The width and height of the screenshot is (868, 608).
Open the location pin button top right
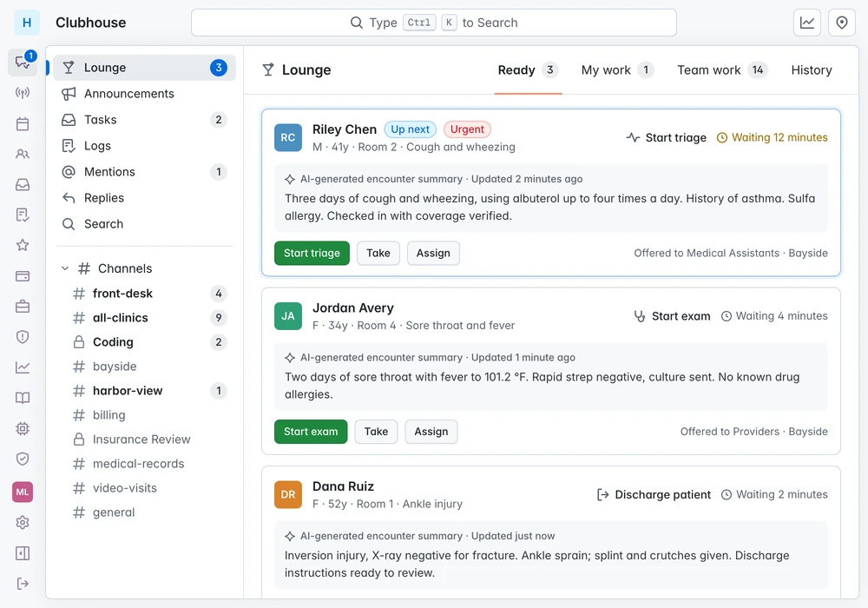click(842, 23)
